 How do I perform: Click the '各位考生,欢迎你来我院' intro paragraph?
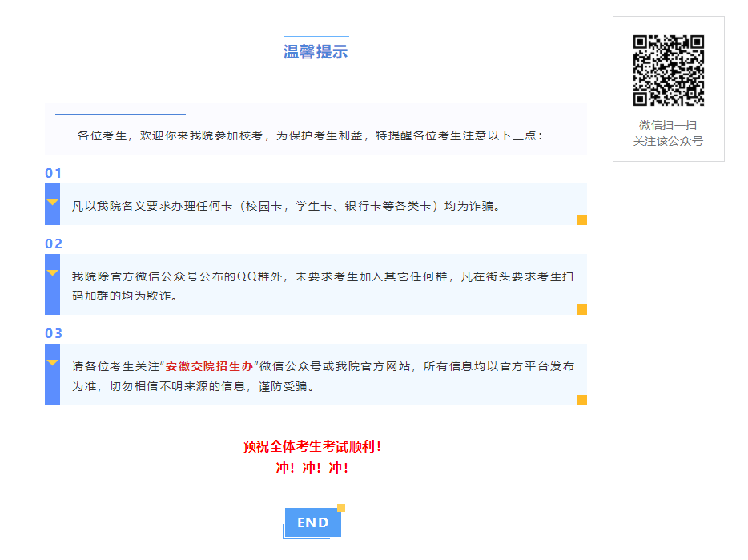311,135
